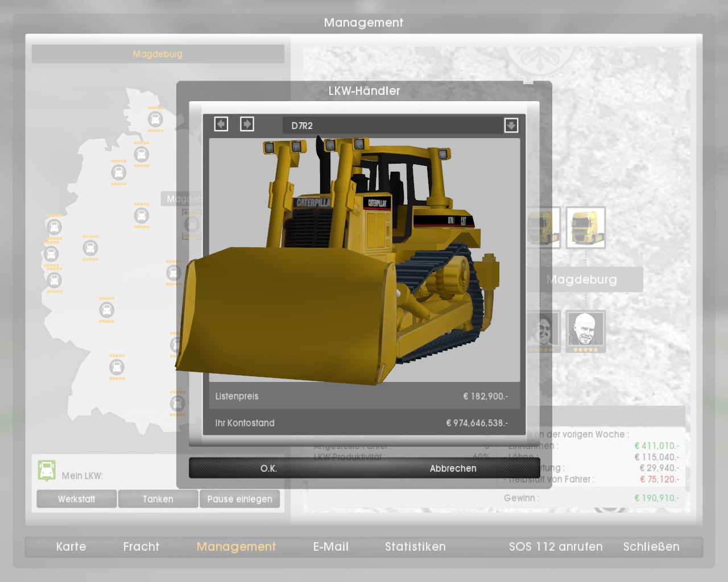Click the Magdeburg header above the map
The height and width of the screenshot is (582, 728).
[x=158, y=54]
